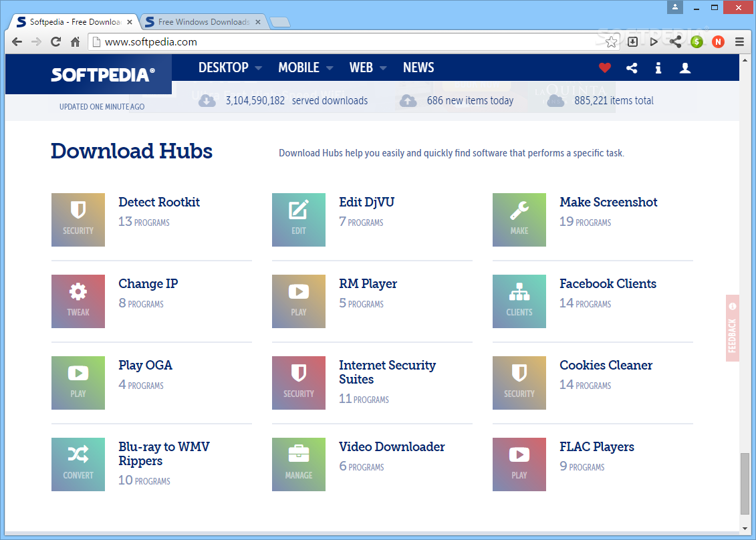Image resolution: width=756 pixels, height=540 pixels.
Task: Click the Make Screenshot wrench icon
Action: click(519, 220)
